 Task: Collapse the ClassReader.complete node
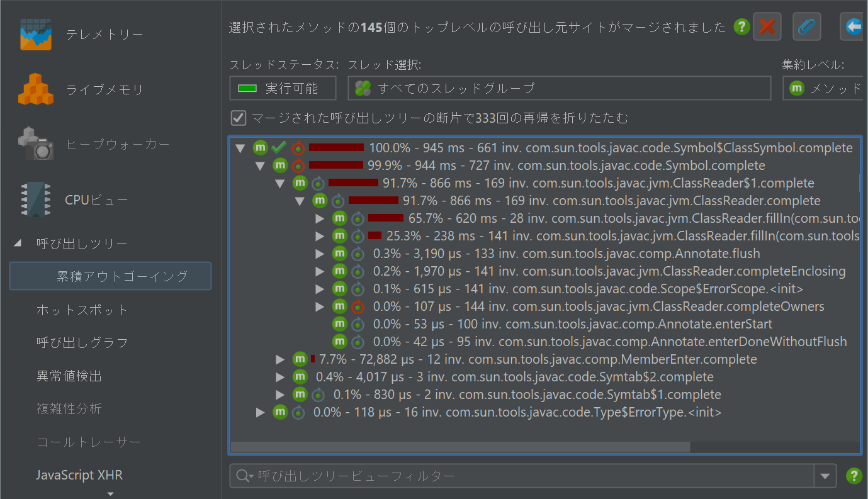click(300, 201)
